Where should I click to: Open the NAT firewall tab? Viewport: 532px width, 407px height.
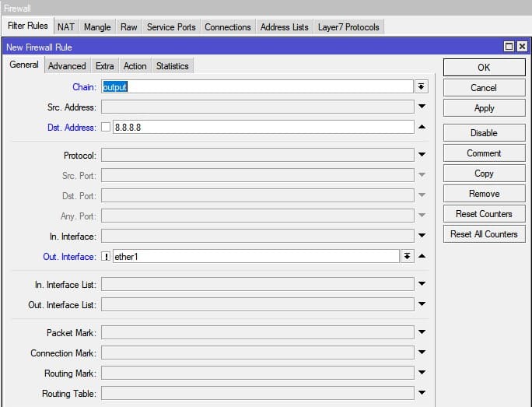pos(66,27)
